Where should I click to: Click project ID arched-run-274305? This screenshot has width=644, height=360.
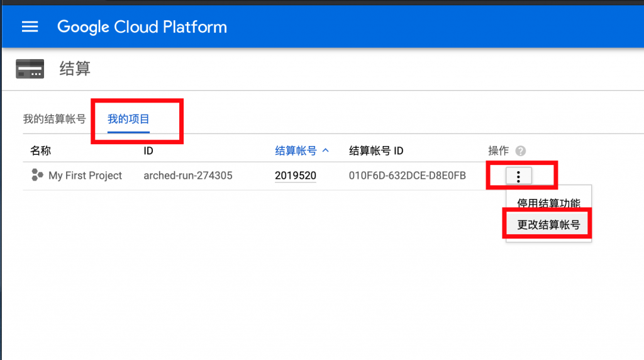(188, 176)
